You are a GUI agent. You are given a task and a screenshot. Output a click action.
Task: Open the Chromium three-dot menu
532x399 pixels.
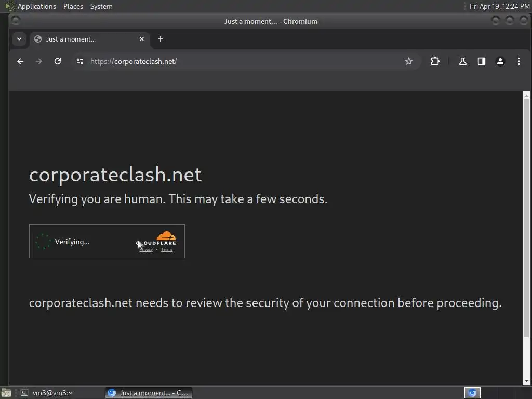point(519,61)
